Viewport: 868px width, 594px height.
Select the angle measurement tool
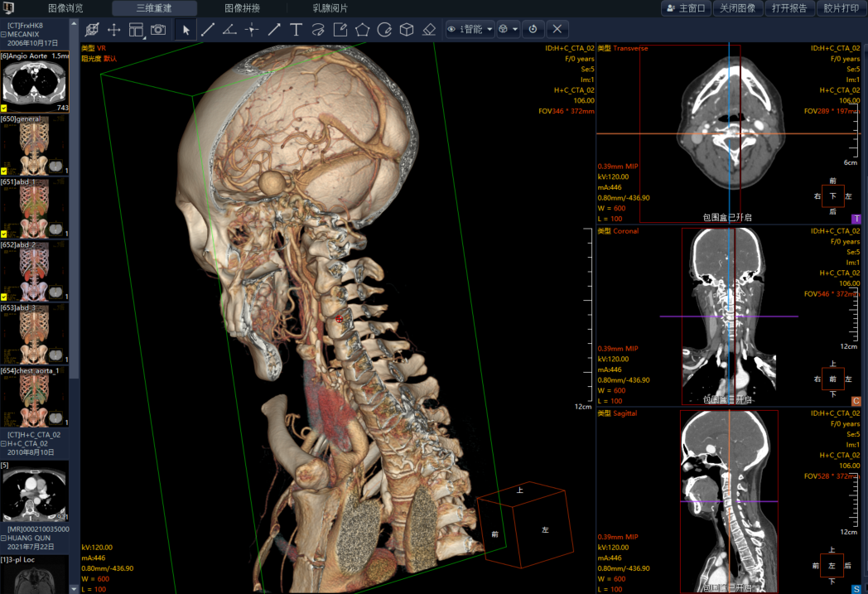click(229, 30)
